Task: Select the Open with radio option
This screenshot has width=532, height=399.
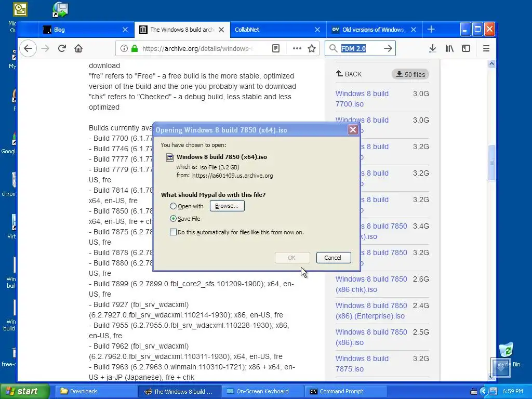Action: 173,206
